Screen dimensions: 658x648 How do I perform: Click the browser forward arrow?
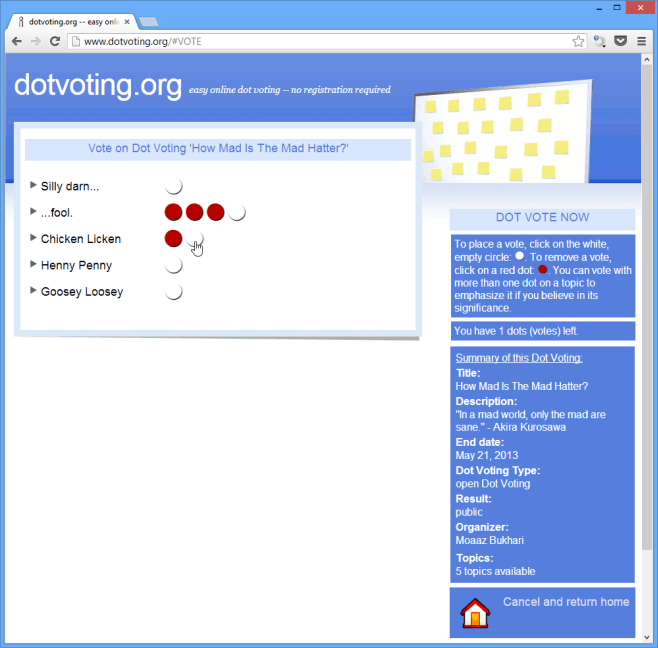click(36, 41)
